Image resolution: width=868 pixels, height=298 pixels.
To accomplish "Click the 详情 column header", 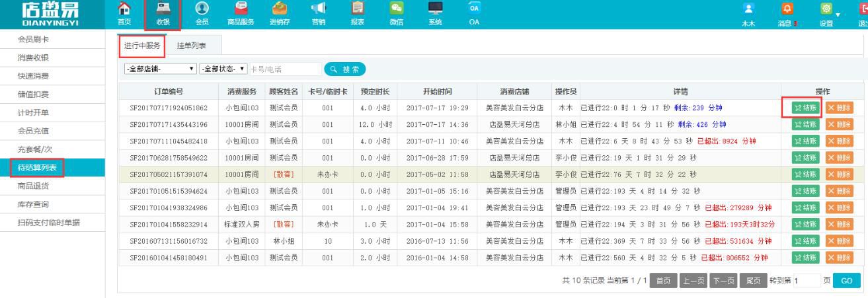I will point(680,91).
